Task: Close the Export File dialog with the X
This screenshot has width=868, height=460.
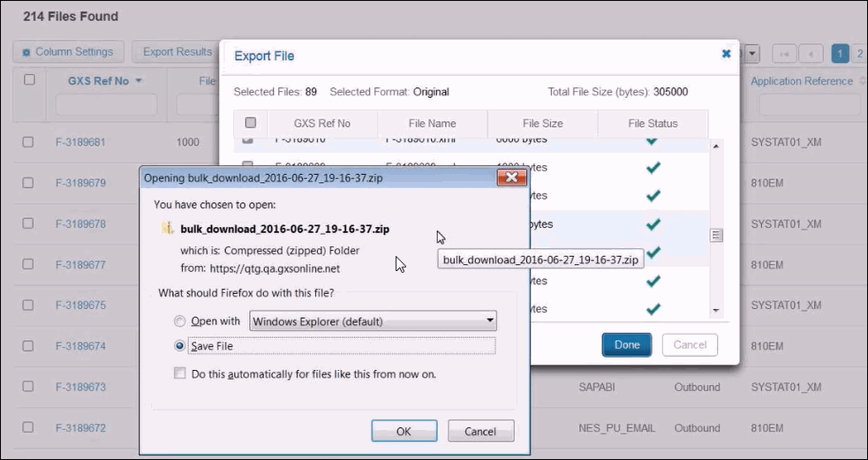Action: tap(726, 54)
